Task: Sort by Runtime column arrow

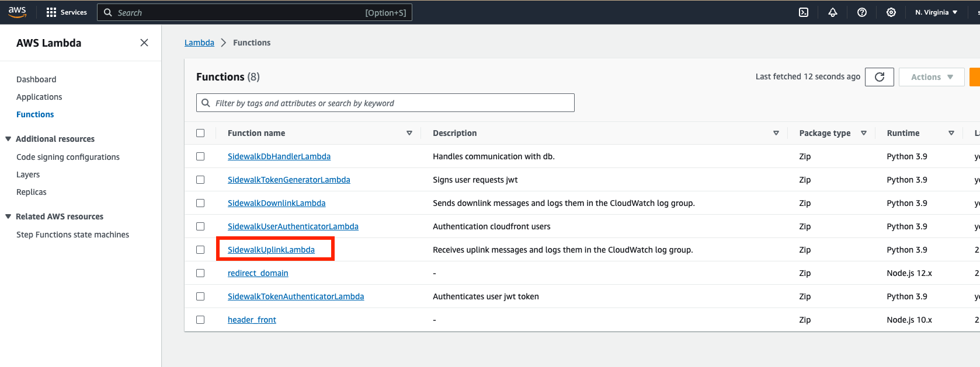Action: coord(951,133)
